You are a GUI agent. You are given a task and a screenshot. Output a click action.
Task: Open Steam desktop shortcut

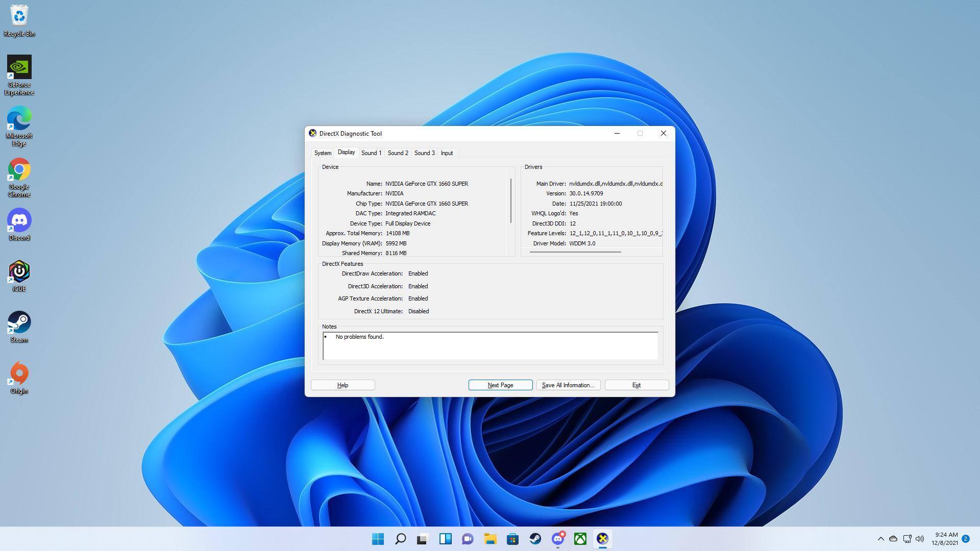(x=19, y=322)
